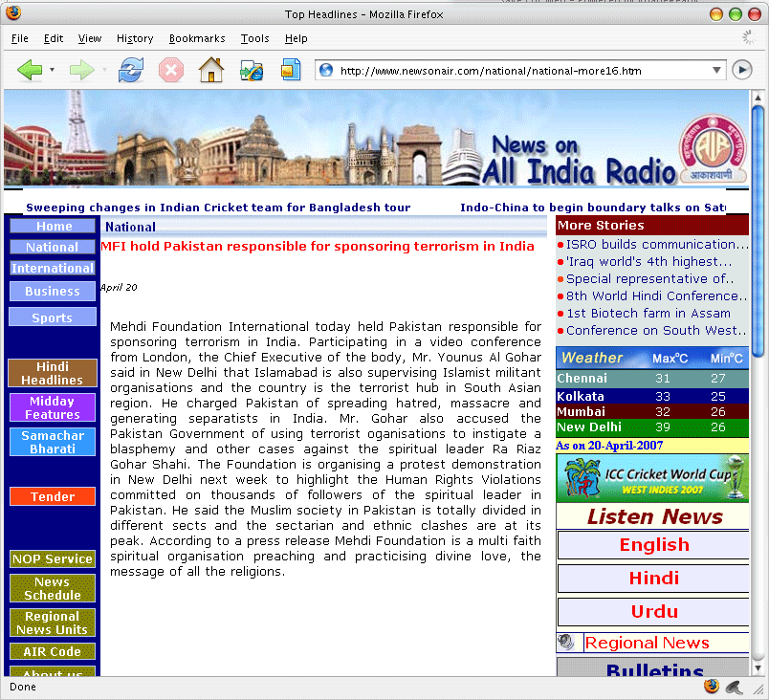Open 'Iraq world's 4th highest...' story
Viewport: 769px width, 700px height.
648,261
